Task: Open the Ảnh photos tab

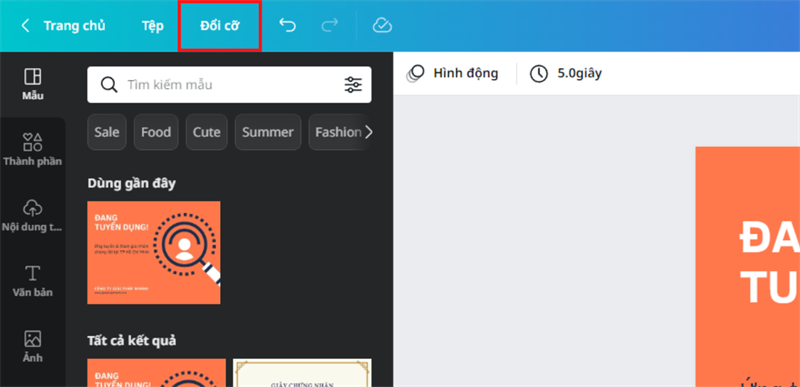Action: [33, 346]
